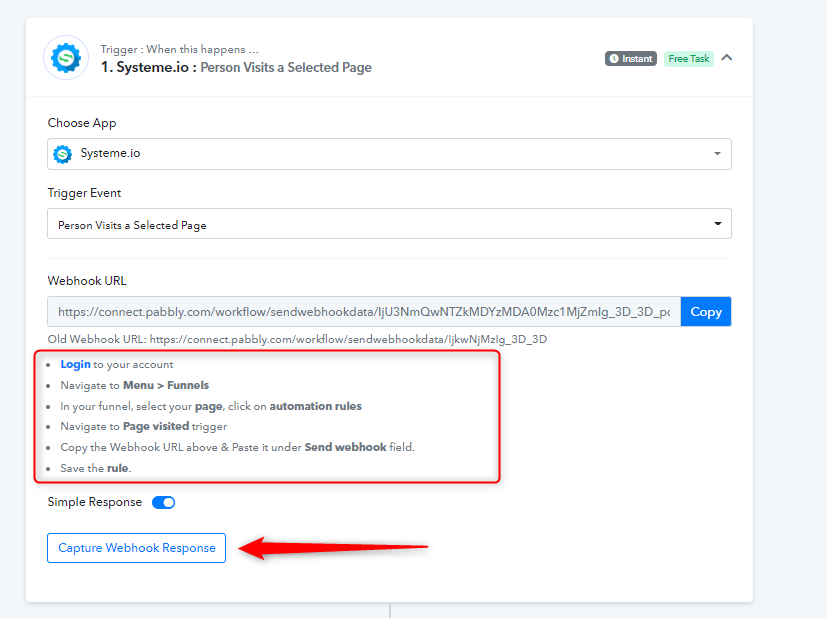827x618 pixels.
Task: Open the Login link
Action: pos(75,364)
